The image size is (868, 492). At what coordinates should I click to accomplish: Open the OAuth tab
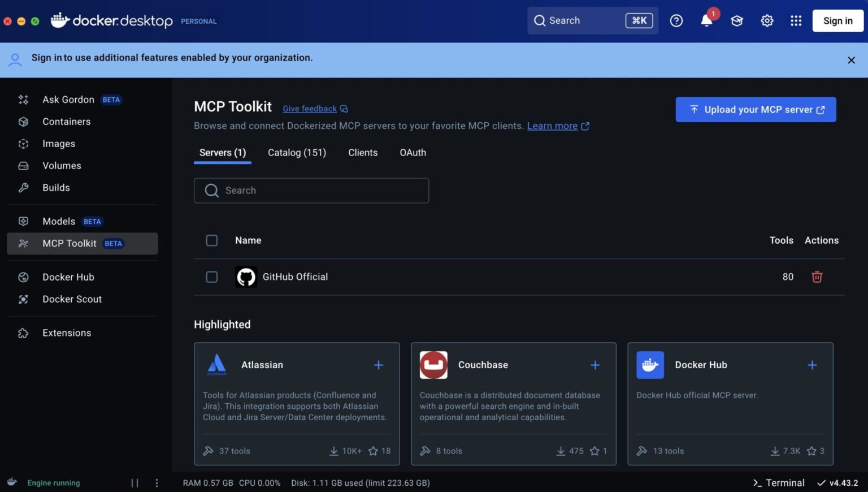[x=413, y=152]
